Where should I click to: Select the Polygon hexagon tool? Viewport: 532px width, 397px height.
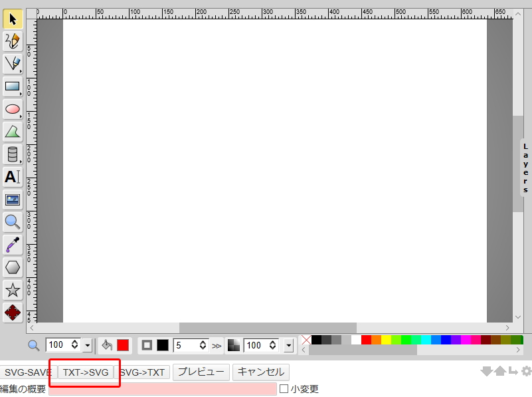pyautogui.click(x=13, y=267)
